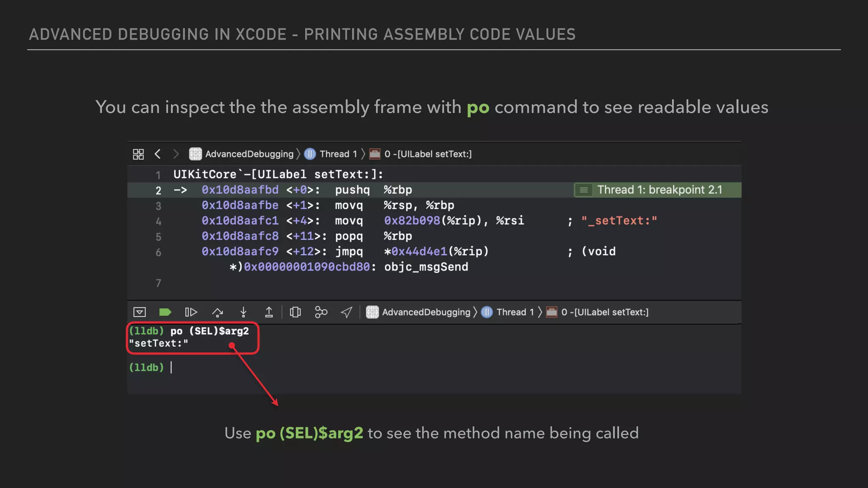Click line number 2 in the gutter
Image resolution: width=868 pixels, height=488 pixels.
pos(158,191)
